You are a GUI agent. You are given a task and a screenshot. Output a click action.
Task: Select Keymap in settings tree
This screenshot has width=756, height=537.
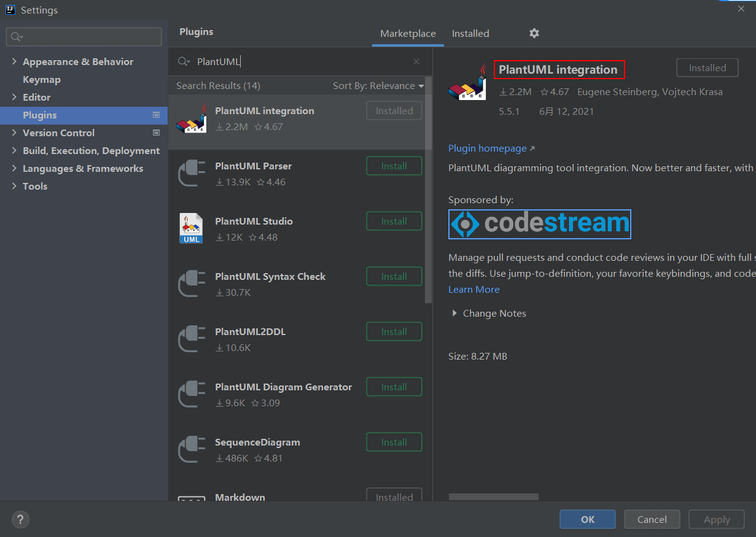42,79
